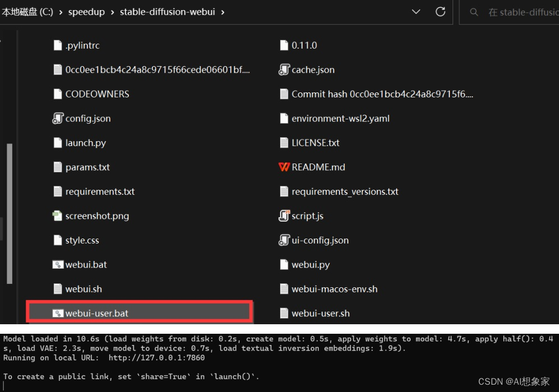Image resolution: width=559 pixels, height=392 pixels.
Task: Select the requirements.txt file name
Action: 100,192
